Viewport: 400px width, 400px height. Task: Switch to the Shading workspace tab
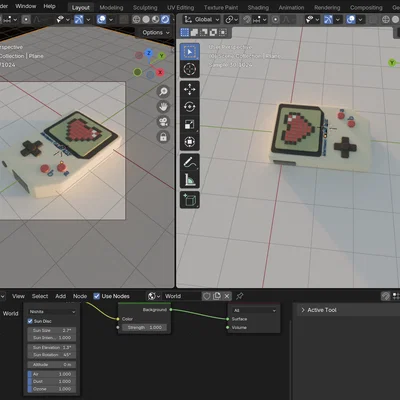[258, 7]
